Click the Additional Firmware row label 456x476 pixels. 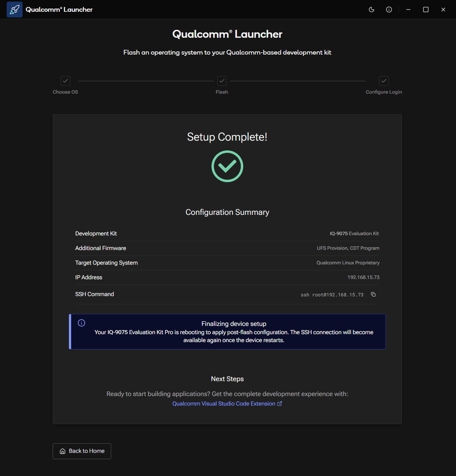(101, 248)
